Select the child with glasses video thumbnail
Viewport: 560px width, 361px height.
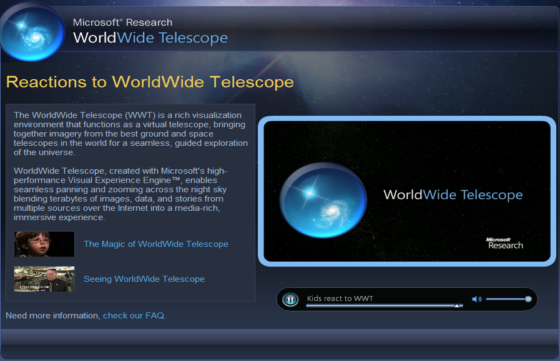[44, 244]
